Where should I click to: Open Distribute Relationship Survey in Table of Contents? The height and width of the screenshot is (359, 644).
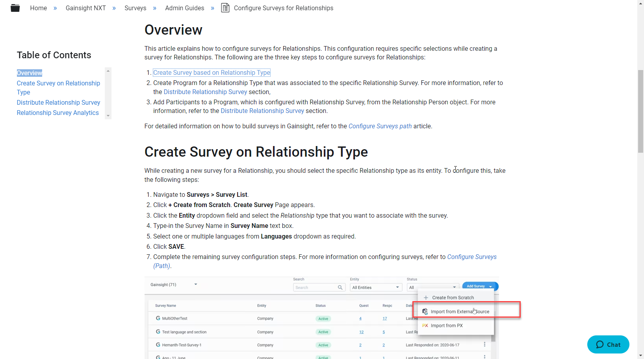58,102
